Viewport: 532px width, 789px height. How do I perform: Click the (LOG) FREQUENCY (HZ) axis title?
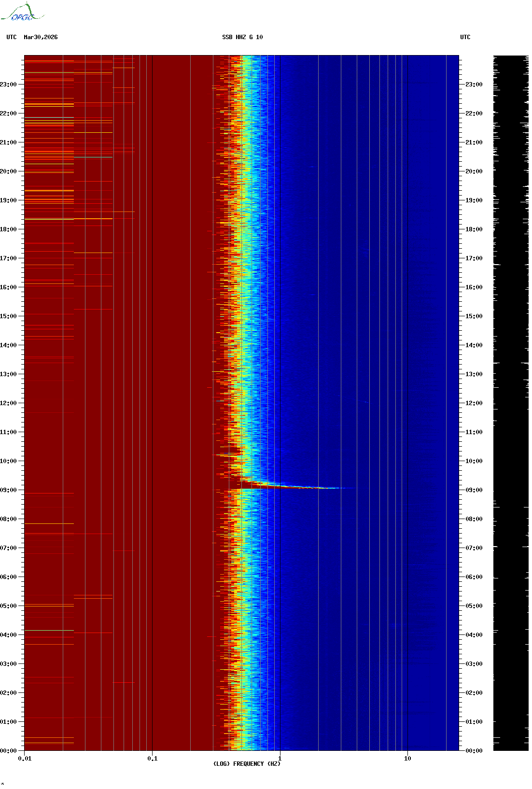pyautogui.click(x=247, y=764)
